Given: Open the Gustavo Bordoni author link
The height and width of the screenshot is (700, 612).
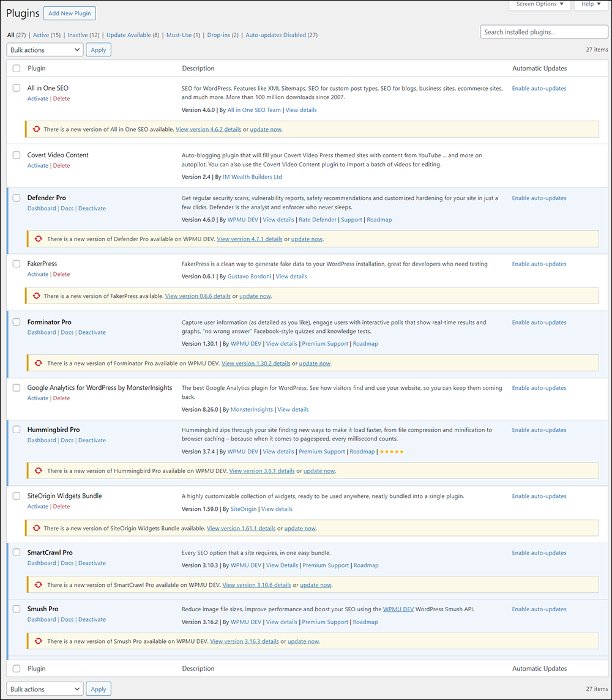Looking at the screenshot, I should tap(249, 277).
